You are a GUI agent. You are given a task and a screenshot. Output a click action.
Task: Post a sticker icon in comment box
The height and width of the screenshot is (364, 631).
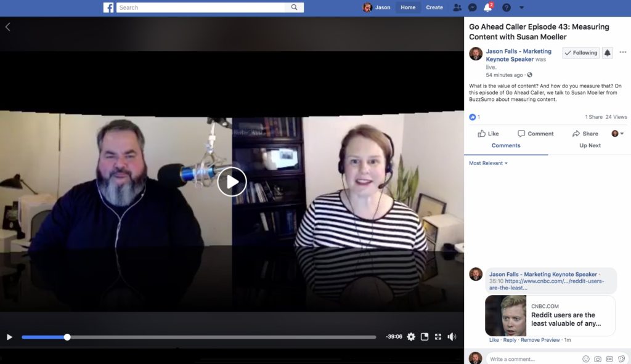coord(621,359)
